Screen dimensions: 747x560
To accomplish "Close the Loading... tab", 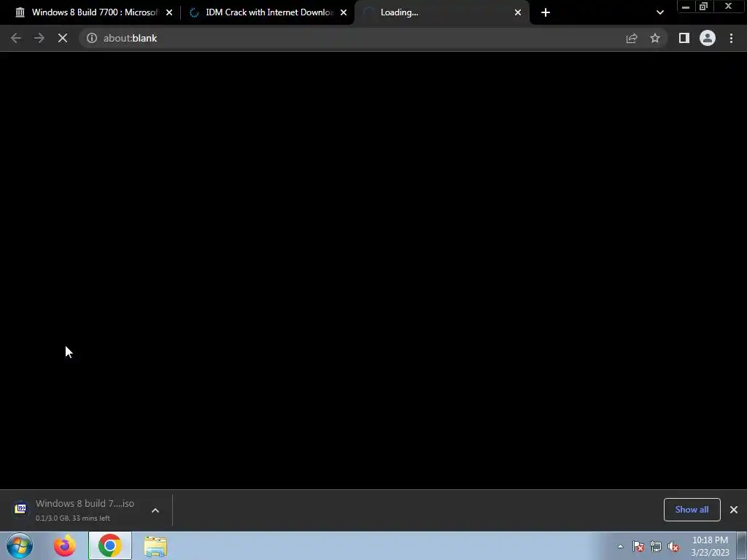I will coord(518,12).
